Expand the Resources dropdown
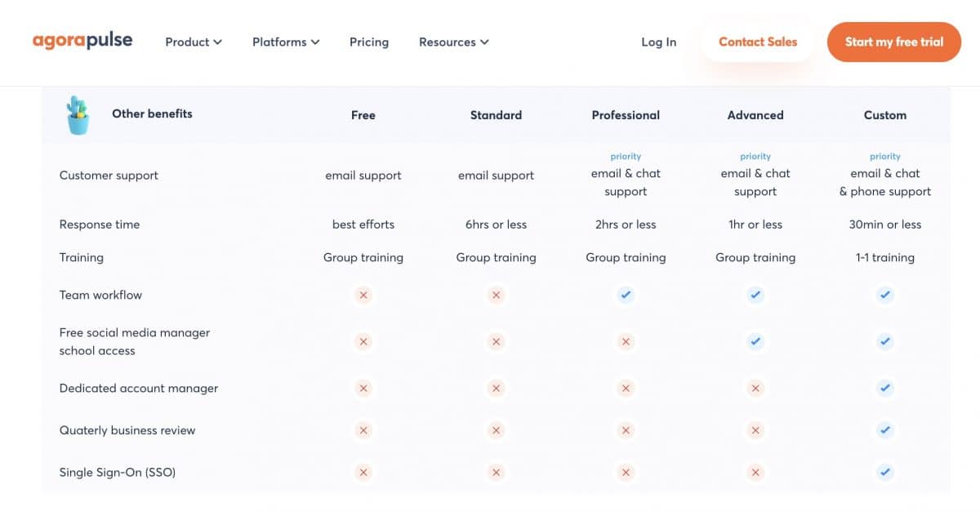980x512 pixels. (453, 42)
